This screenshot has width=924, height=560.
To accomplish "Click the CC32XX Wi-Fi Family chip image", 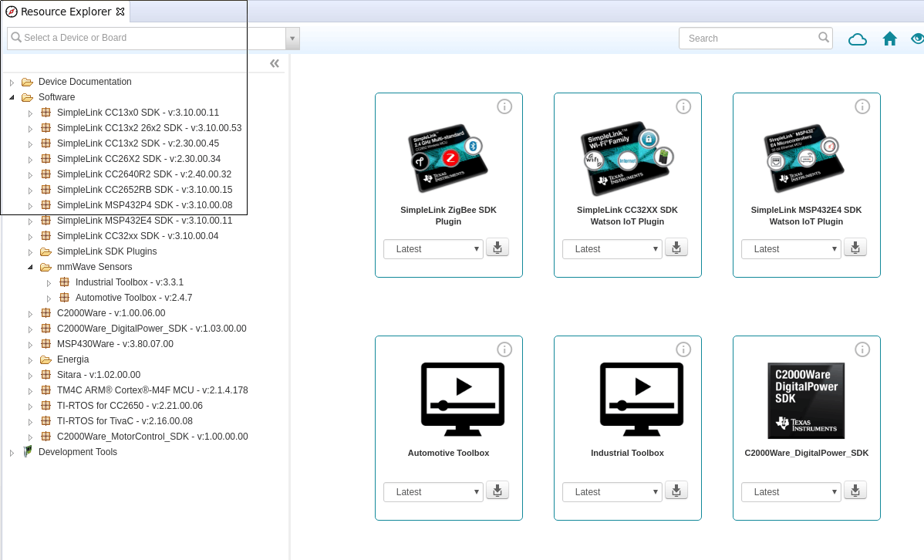I will [628, 159].
